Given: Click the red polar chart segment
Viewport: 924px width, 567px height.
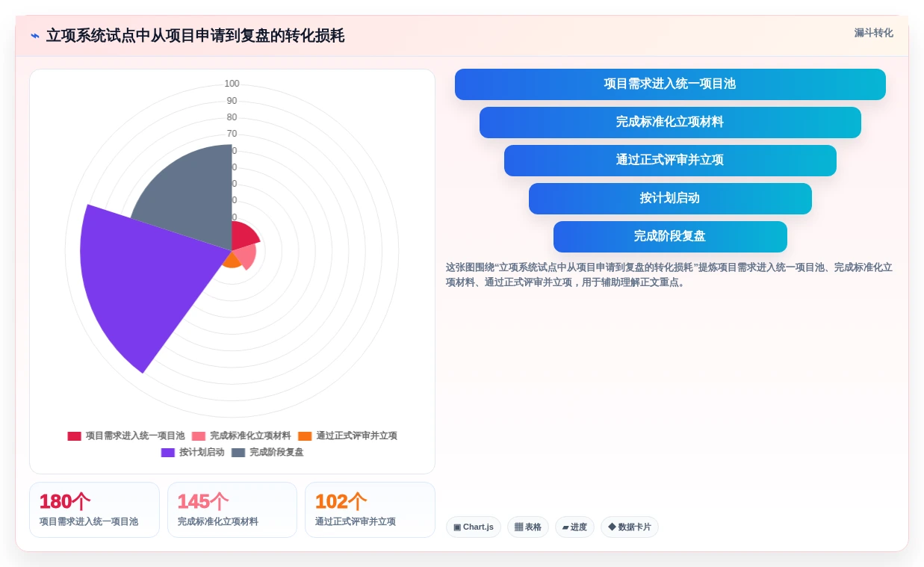Looking at the screenshot, I should point(244,236).
